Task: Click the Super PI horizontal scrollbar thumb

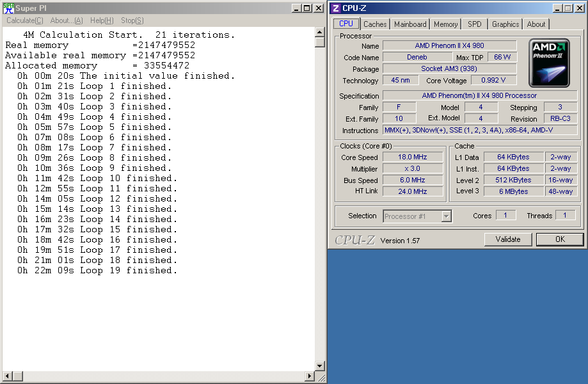Action: click(x=18, y=376)
